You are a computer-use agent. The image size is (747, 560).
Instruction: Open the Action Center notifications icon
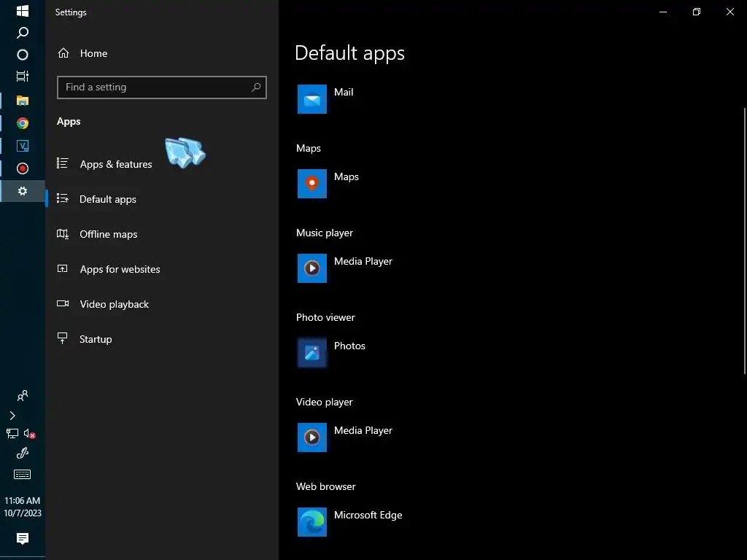23,538
